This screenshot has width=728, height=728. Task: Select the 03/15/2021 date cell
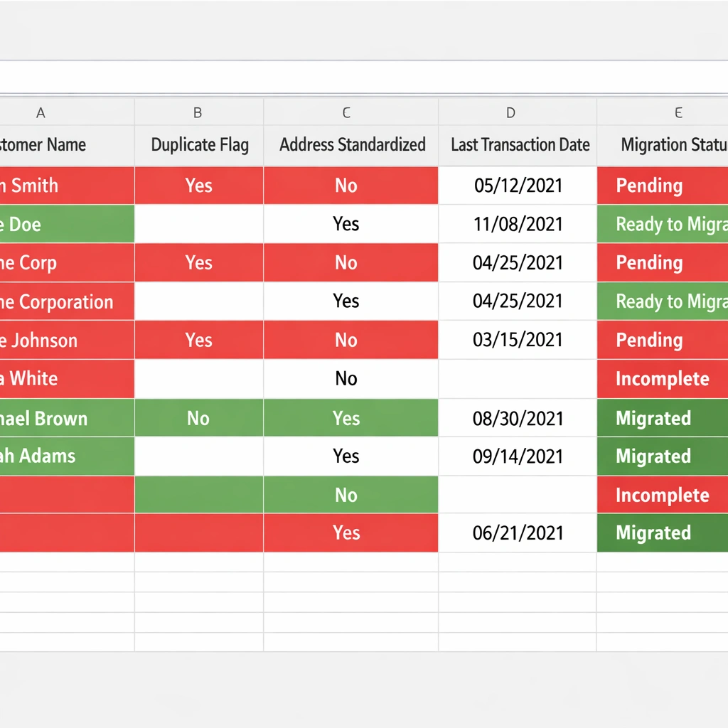pos(518,341)
